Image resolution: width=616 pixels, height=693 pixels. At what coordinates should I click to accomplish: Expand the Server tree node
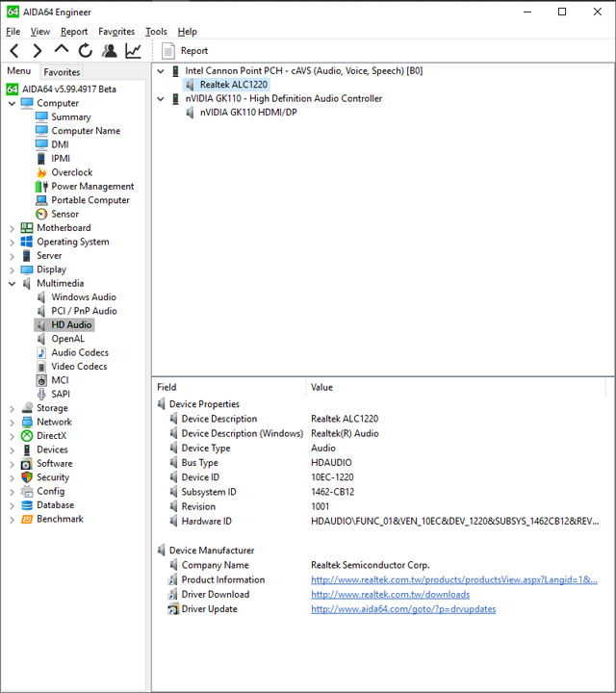[x=12, y=256]
